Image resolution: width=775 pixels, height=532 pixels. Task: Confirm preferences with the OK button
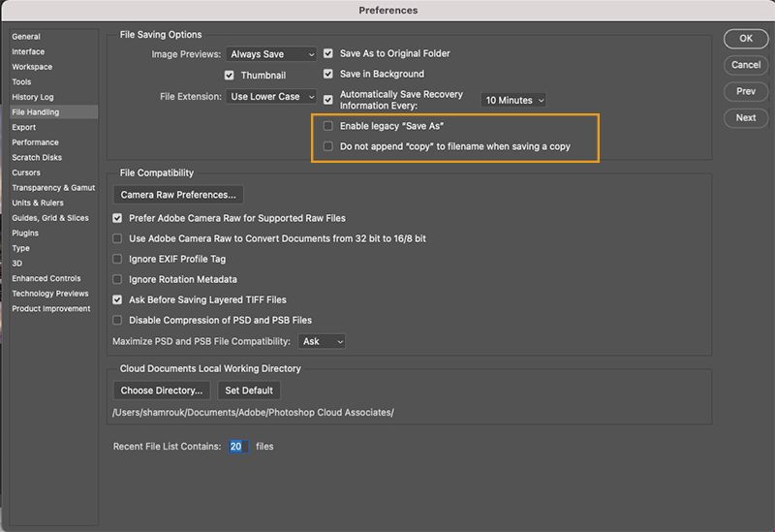point(746,39)
